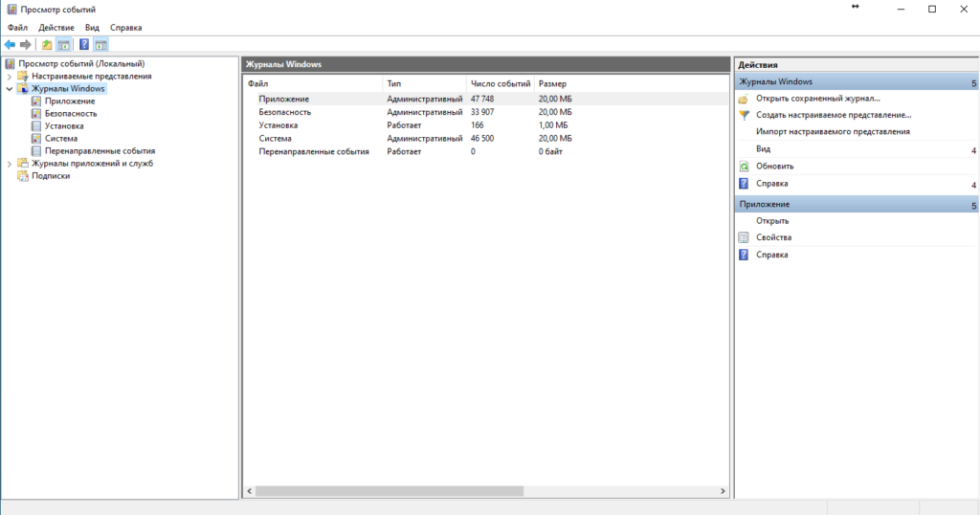Click Свойства under Приложение actions

773,237
